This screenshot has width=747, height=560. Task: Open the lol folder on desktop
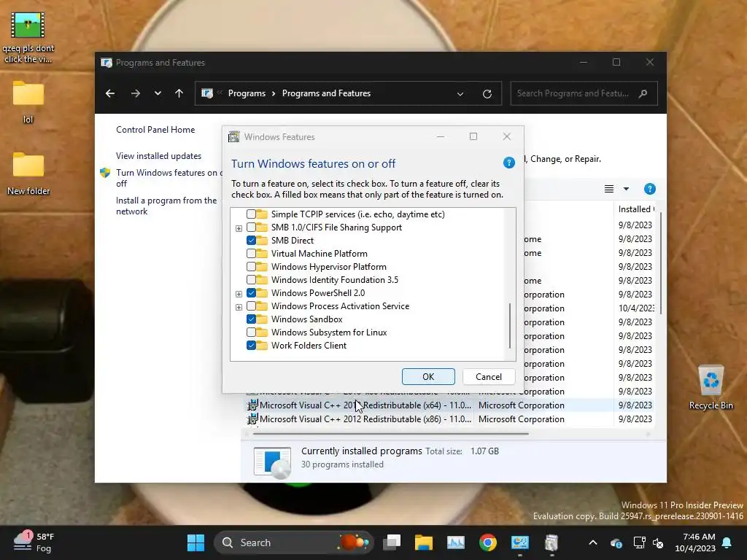click(x=28, y=102)
